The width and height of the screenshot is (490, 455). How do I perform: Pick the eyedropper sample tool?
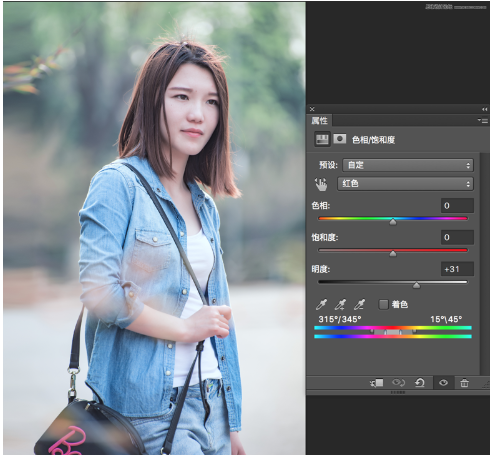click(321, 304)
